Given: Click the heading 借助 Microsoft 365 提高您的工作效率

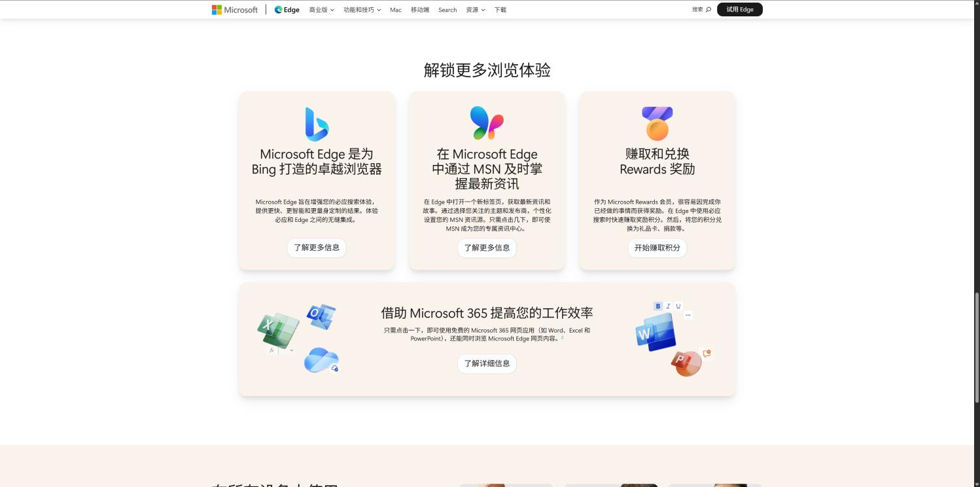Looking at the screenshot, I should click(487, 313).
